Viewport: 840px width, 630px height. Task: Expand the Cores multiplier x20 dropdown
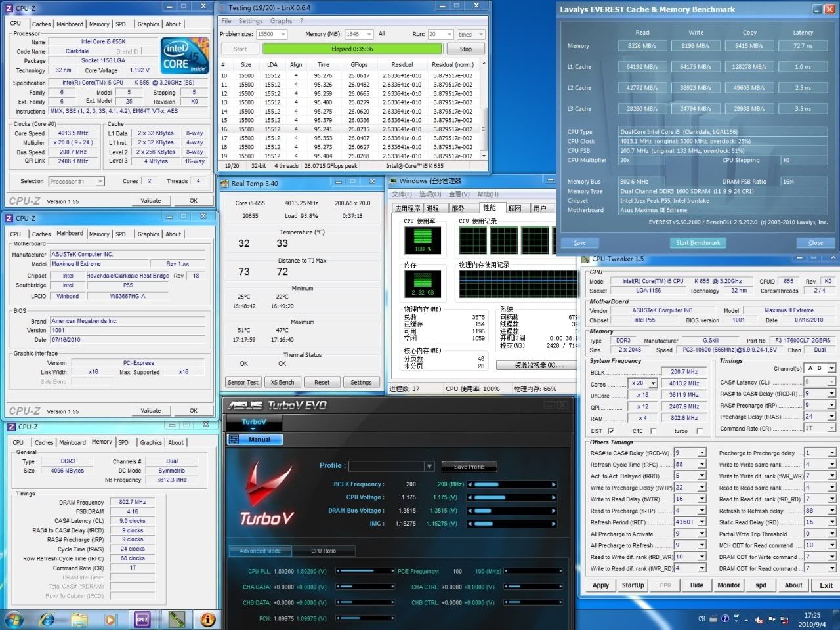tap(653, 383)
